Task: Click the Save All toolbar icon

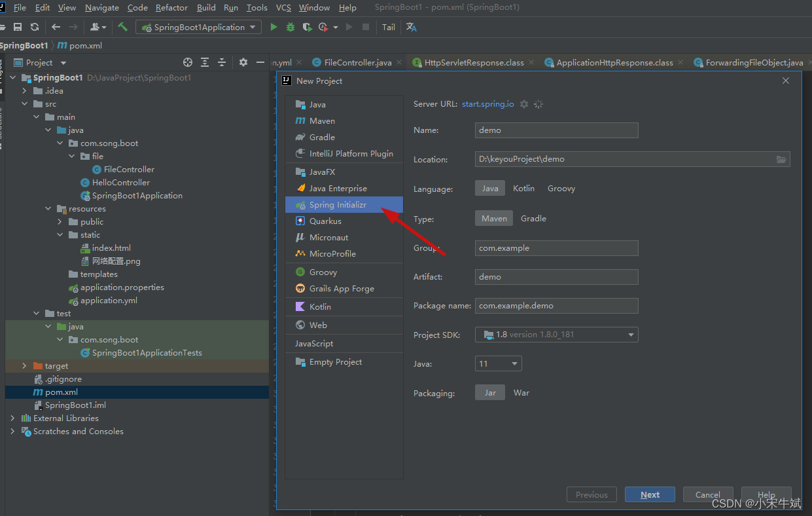Action: tap(18, 27)
